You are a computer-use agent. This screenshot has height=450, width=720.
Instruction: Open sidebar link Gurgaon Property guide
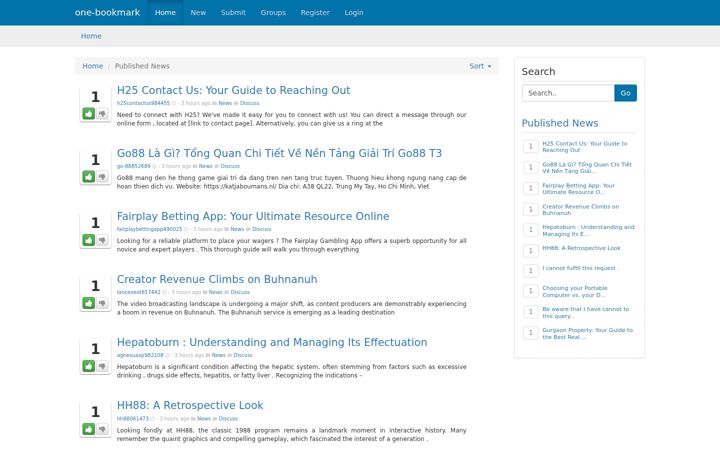pyautogui.click(x=587, y=333)
